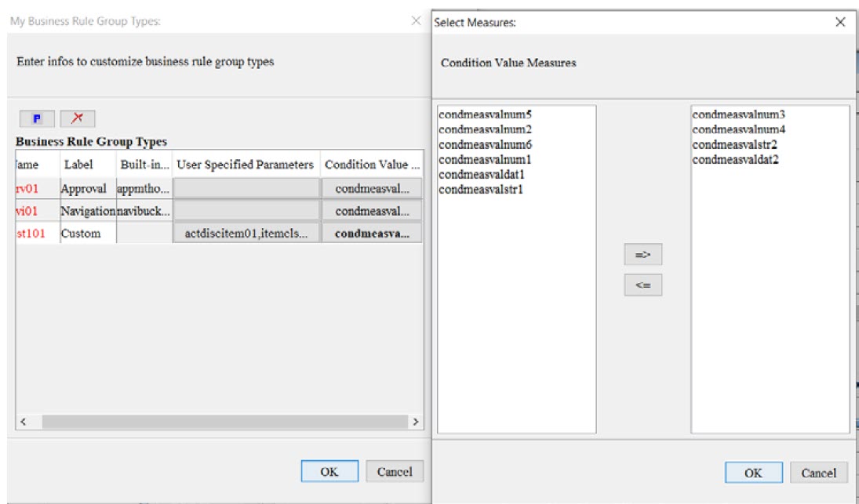Select condmeasvalstr2 in selected measures list
This screenshot has width=859, height=504.
(734, 144)
